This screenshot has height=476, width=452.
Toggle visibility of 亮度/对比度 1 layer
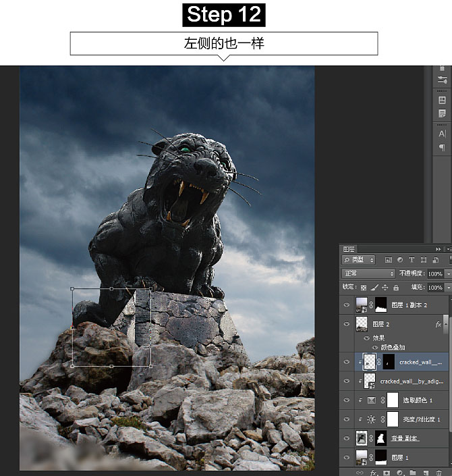pyautogui.click(x=347, y=419)
